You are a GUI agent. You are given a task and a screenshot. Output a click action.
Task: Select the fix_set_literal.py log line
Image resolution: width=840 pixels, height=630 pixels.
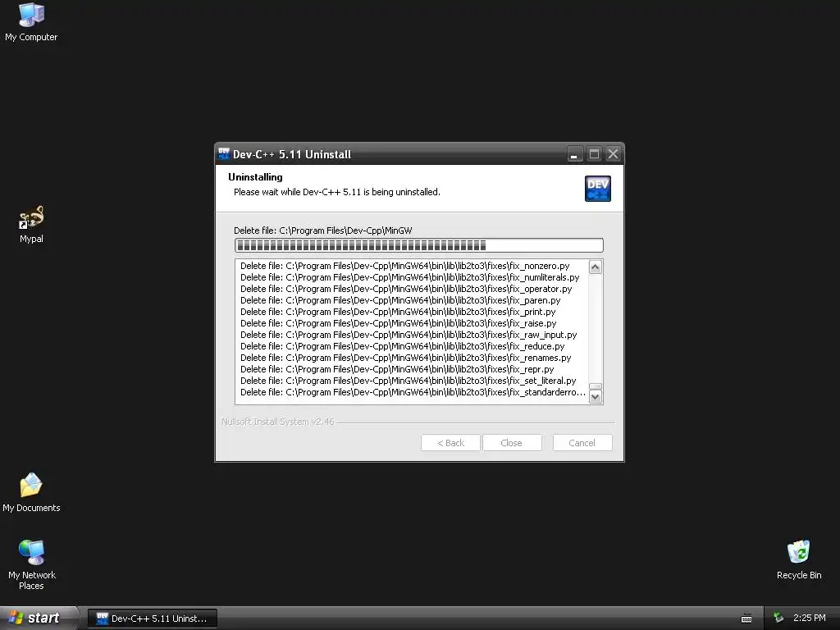point(409,381)
